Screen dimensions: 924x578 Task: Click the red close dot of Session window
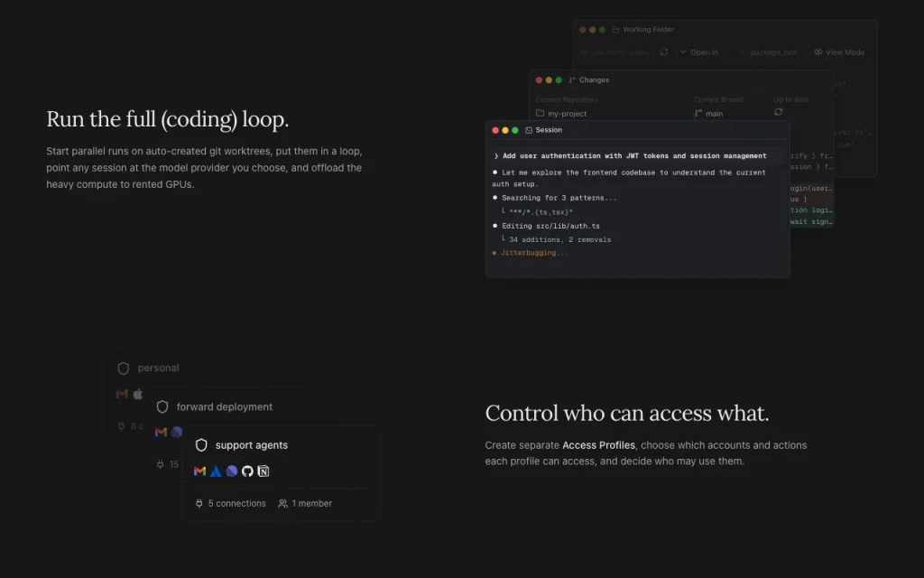point(495,130)
